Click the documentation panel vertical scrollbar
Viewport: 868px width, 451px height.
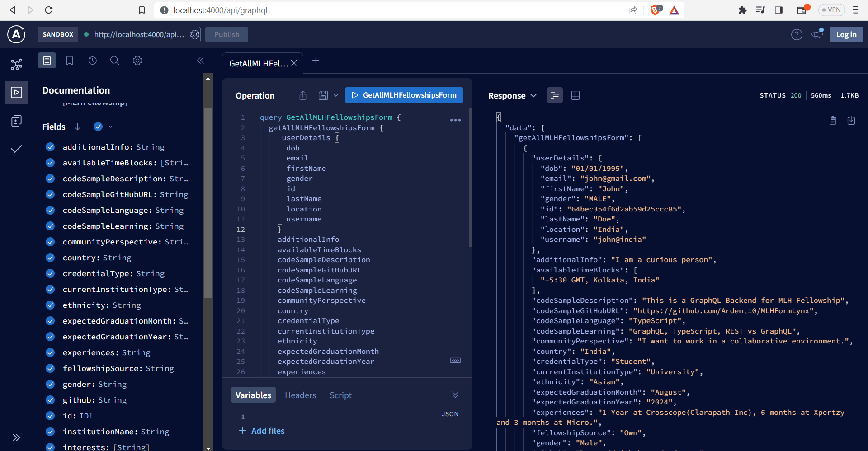point(208,203)
